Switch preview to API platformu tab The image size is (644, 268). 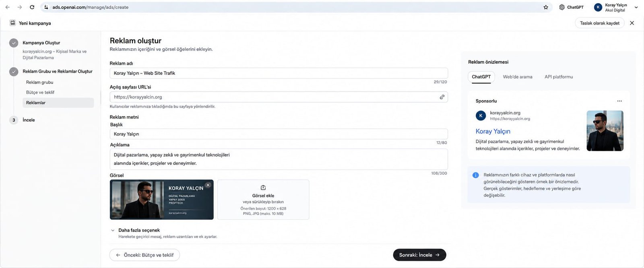tap(559, 77)
